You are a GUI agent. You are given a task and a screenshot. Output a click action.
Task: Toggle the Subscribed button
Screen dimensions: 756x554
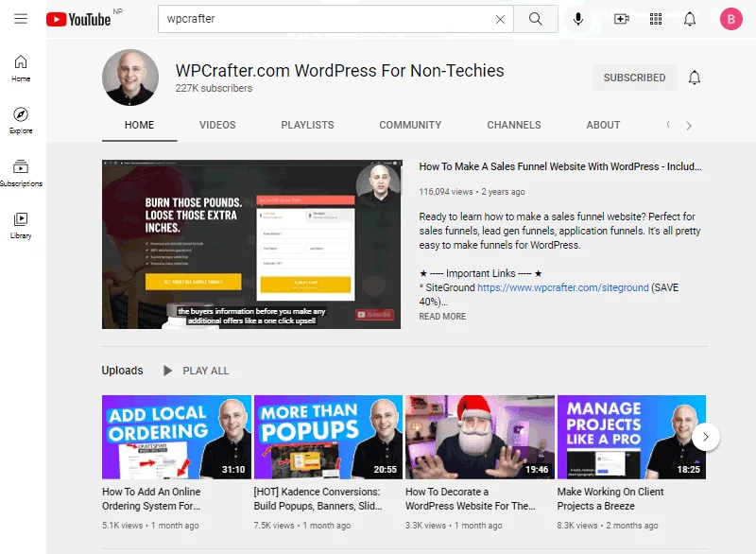[634, 78]
